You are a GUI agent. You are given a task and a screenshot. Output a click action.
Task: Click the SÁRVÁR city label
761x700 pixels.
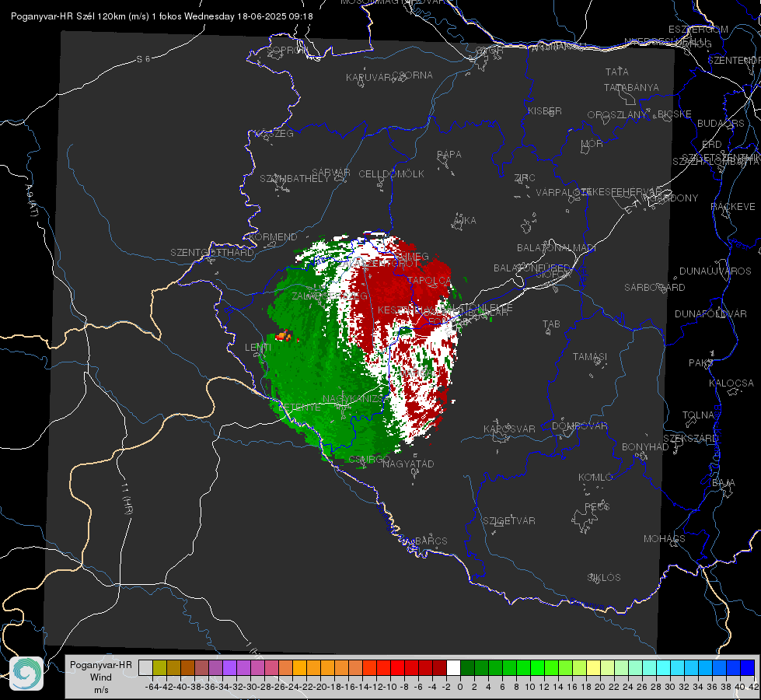331,173
